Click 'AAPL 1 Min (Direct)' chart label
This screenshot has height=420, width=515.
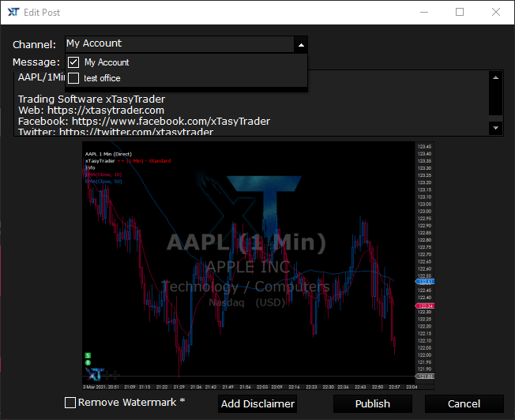click(x=108, y=154)
